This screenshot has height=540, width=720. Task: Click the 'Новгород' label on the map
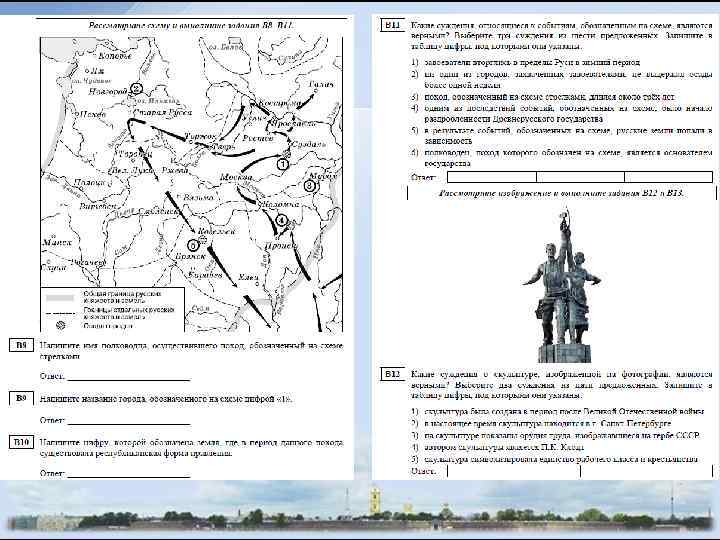tap(107, 91)
